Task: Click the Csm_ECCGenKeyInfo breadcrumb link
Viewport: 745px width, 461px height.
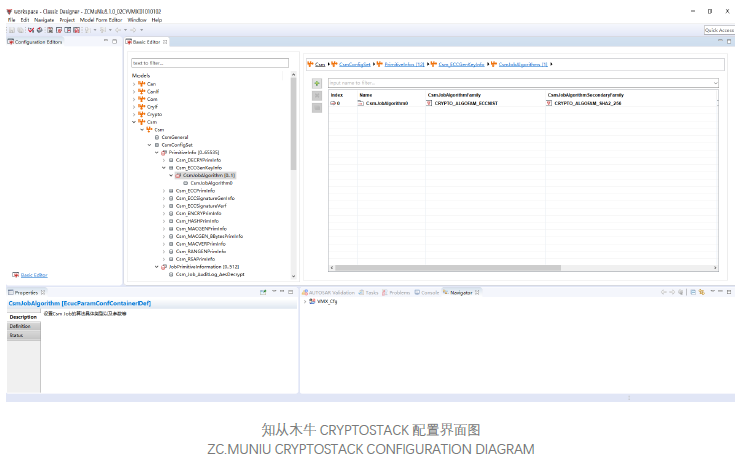Action: click(461, 64)
